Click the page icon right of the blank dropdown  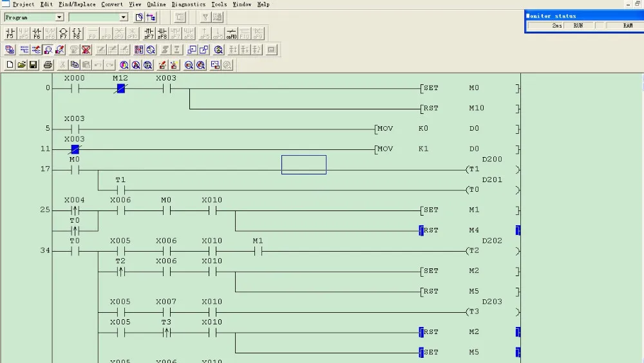click(139, 17)
